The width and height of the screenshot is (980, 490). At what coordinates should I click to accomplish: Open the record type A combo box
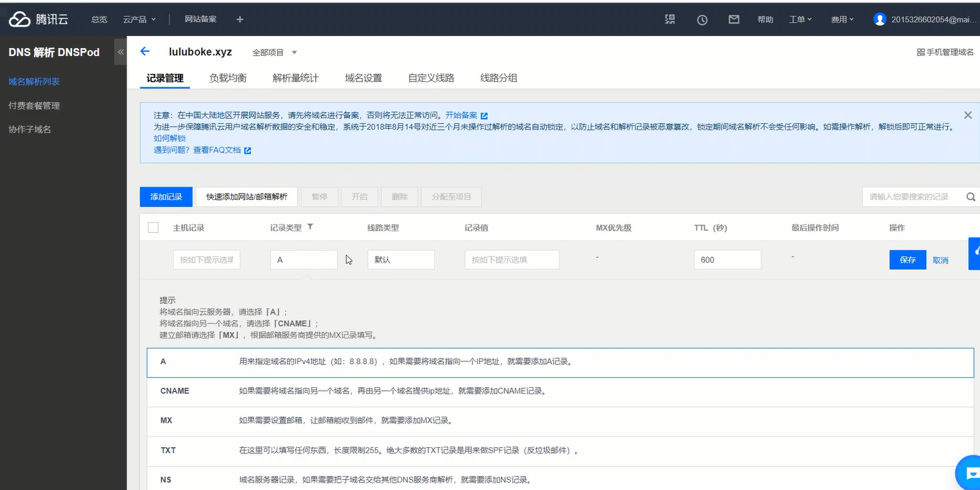coord(304,259)
